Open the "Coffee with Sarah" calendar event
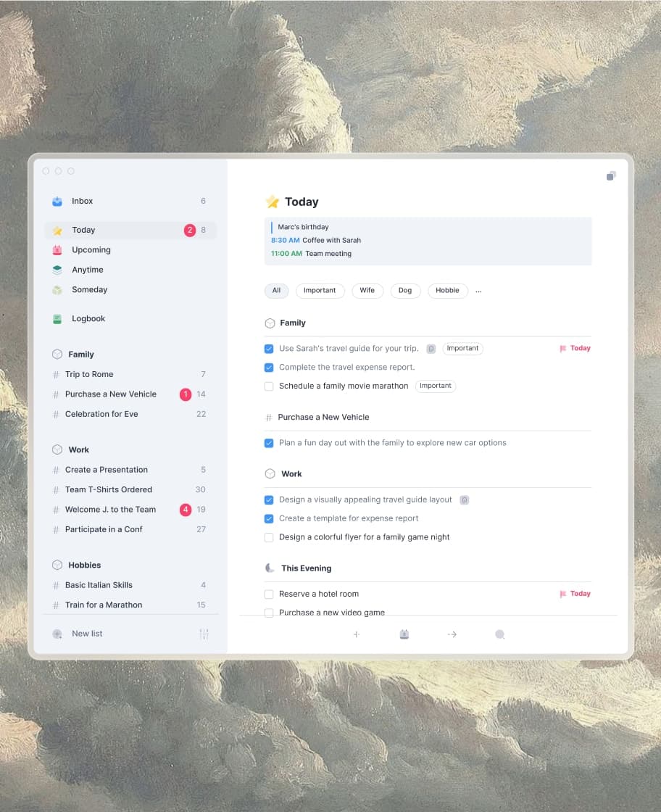Screen dimensions: 661x812 [316, 240]
